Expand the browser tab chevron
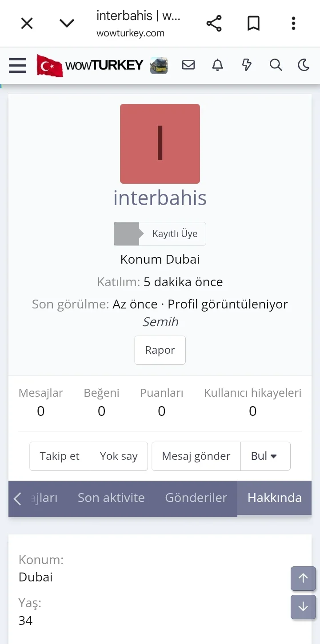This screenshot has height=644, width=320. click(67, 24)
